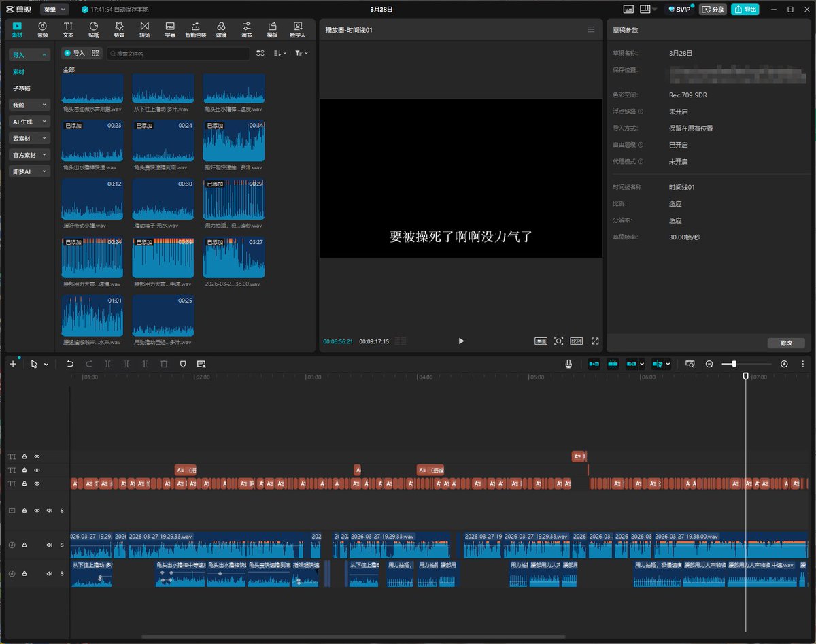Lock the lower audio track
The height and width of the screenshot is (644, 816).
coord(24,573)
